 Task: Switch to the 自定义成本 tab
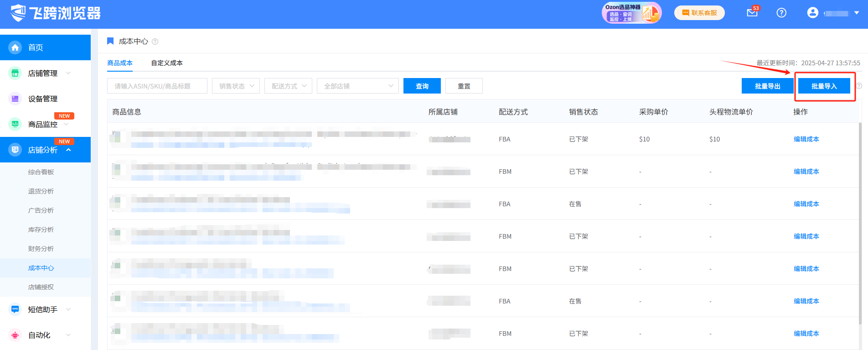[x=167, y=63]
